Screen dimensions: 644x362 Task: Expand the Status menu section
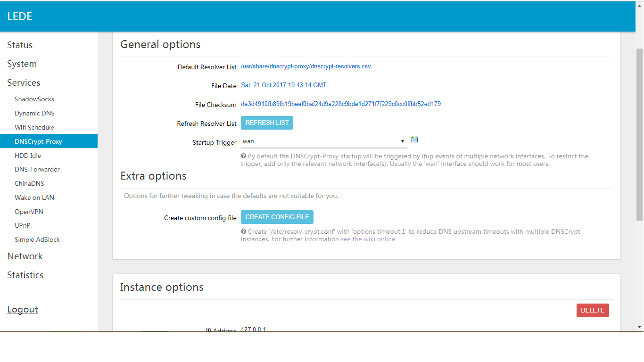click(20, 45)
